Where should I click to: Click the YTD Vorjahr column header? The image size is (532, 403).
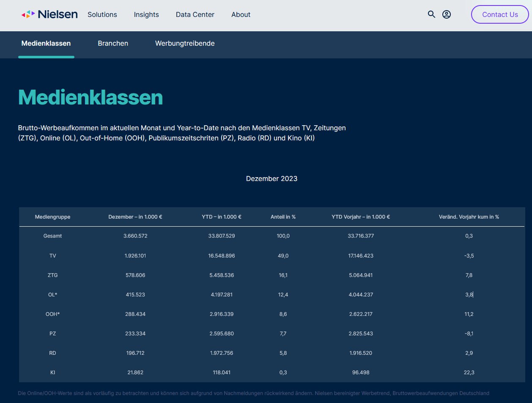[x=361, y=217]
